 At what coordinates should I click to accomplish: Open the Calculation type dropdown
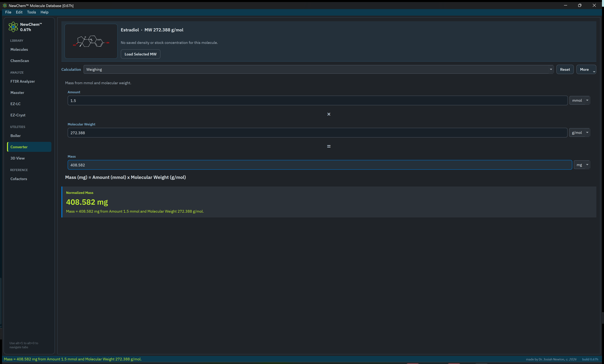[318, 69]
